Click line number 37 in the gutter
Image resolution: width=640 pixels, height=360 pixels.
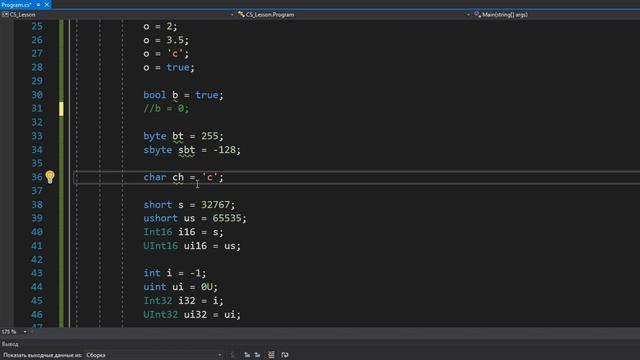point(37,191)
